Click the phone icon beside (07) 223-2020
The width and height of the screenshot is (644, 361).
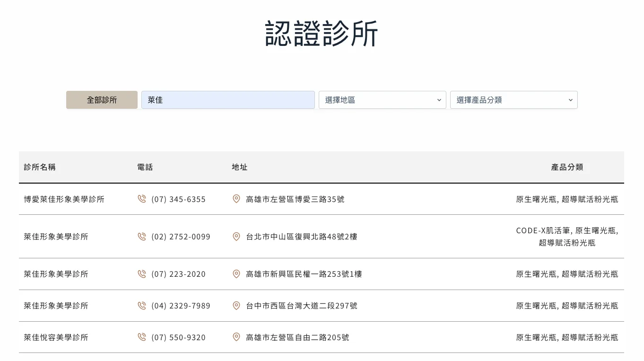(x=142, y=274)
